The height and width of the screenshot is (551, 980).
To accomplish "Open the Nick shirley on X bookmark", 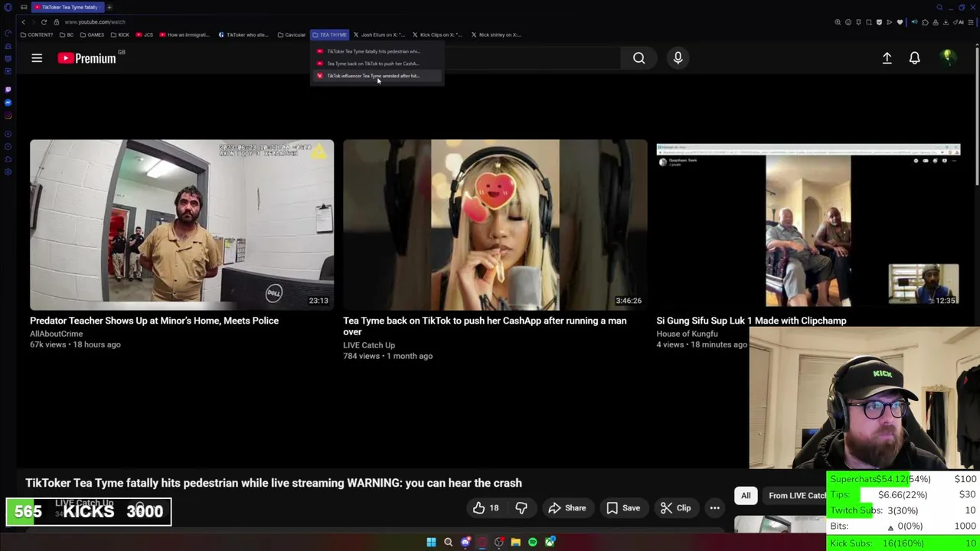I will [496, 34].
